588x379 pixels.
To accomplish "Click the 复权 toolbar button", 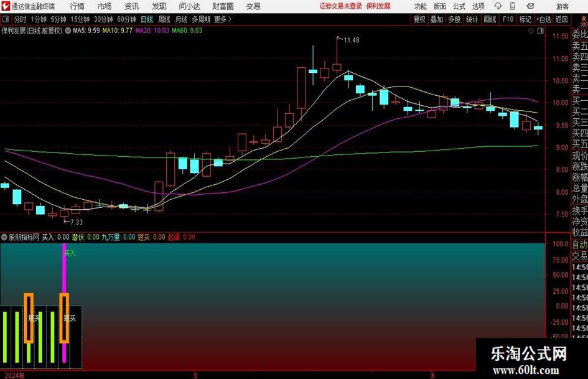I will pyautogui.click(x=419, y=19).
